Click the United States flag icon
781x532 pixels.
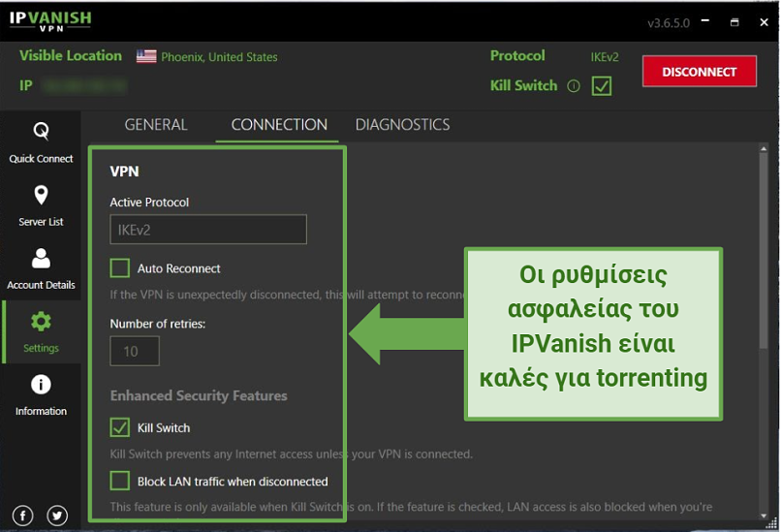(x=146, y=56)
